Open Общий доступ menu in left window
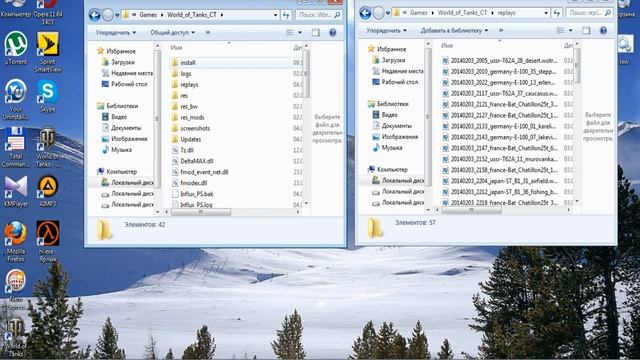The image size is (640, 360). pos(172,32)
